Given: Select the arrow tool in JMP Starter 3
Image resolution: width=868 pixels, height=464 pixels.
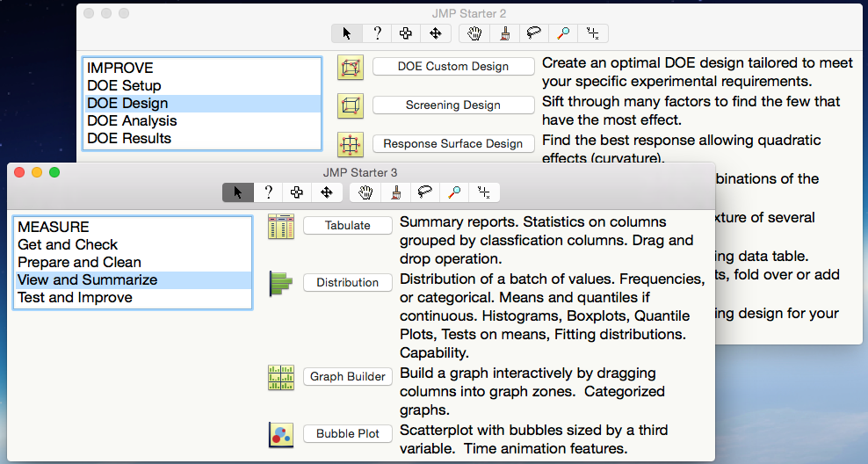Looking at the screenshot, I should [238, 192].
